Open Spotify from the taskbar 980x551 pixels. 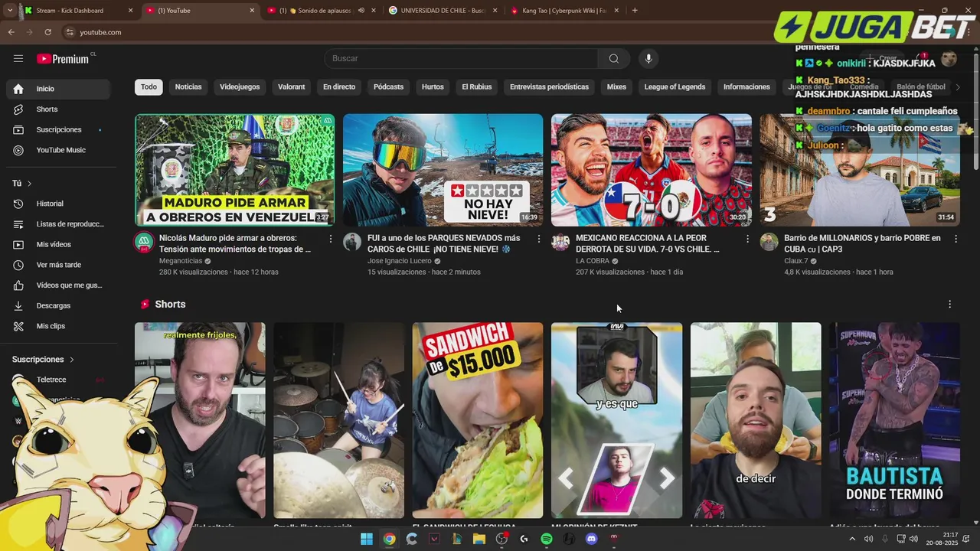pos(547,539)
